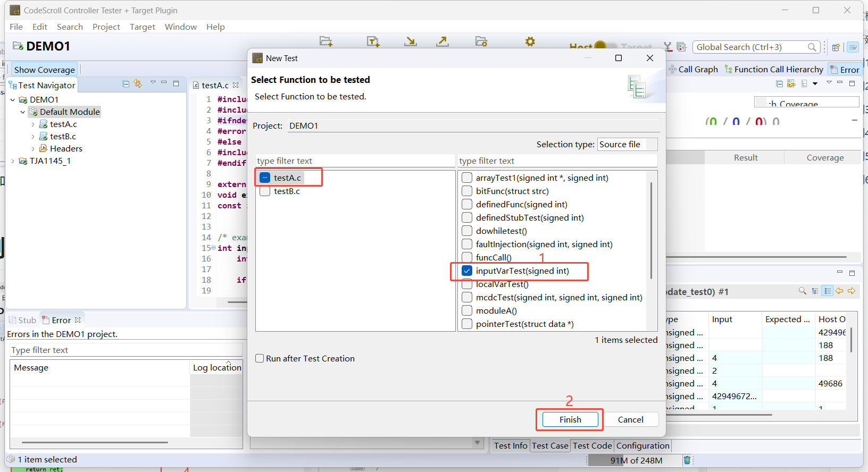Click the search icon in test case panel
Image resolution: width=868 pixels, height=472 pixels.
pos(803,291)
